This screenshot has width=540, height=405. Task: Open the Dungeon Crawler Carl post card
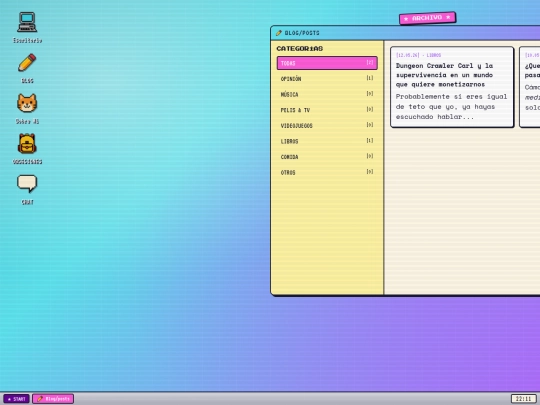tap(452, 87)
